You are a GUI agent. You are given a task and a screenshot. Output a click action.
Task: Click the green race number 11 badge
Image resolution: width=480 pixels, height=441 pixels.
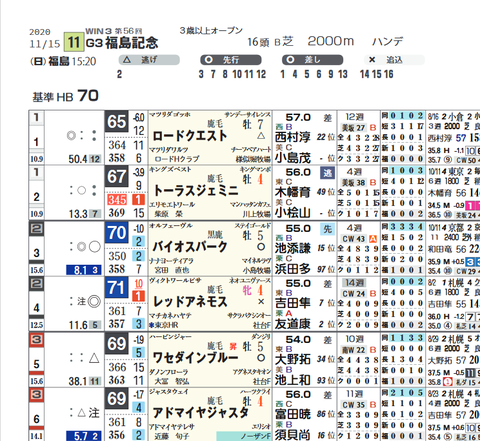73,42
